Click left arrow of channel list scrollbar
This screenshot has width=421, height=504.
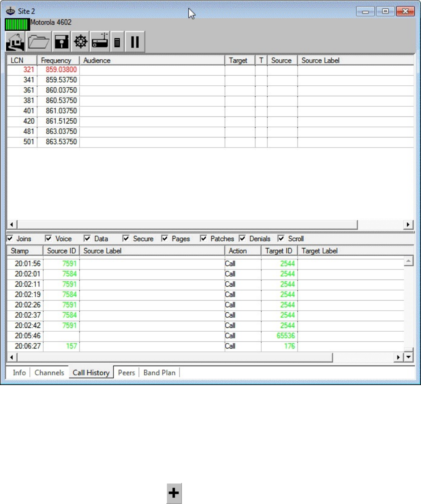pos(12,224)
